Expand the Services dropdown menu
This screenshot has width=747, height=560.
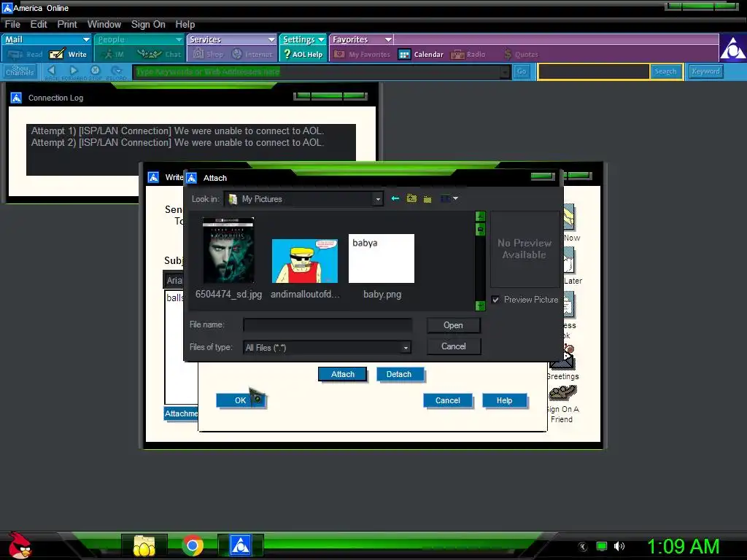(271, 39)
